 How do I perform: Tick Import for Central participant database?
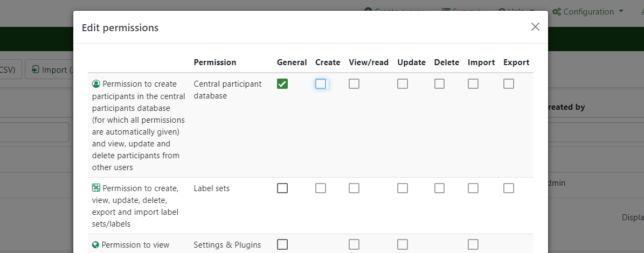(x=473, y=84)
